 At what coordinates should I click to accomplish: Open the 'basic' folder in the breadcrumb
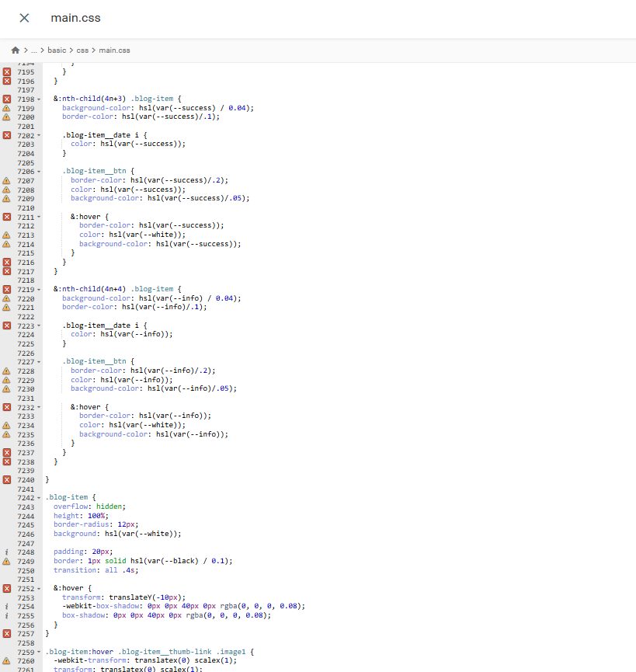(x=57, y=50)
